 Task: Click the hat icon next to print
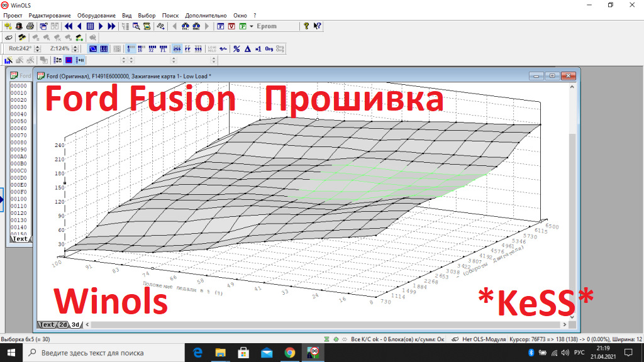(x=19, y=26)
